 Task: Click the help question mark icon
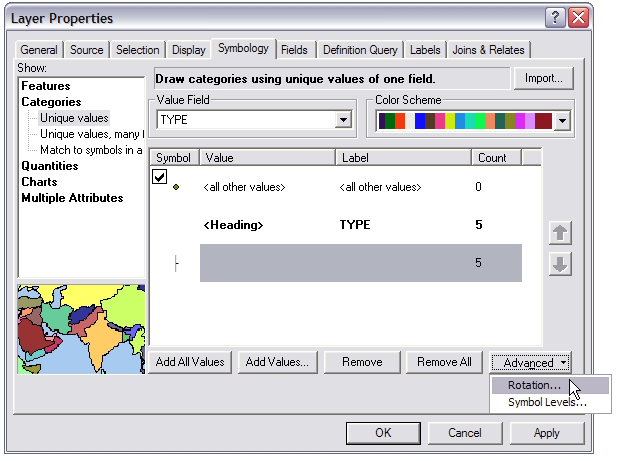click(x=555, y=18)
